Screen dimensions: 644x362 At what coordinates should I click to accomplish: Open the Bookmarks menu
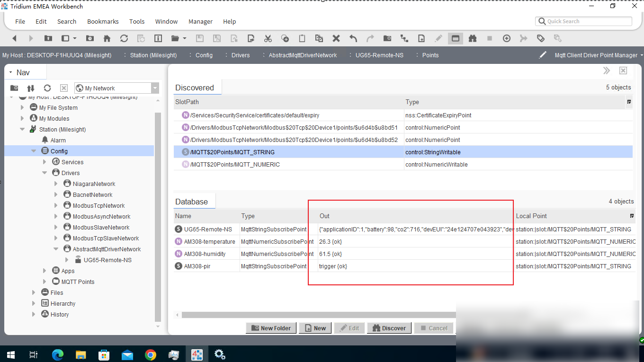coord(103,21)
